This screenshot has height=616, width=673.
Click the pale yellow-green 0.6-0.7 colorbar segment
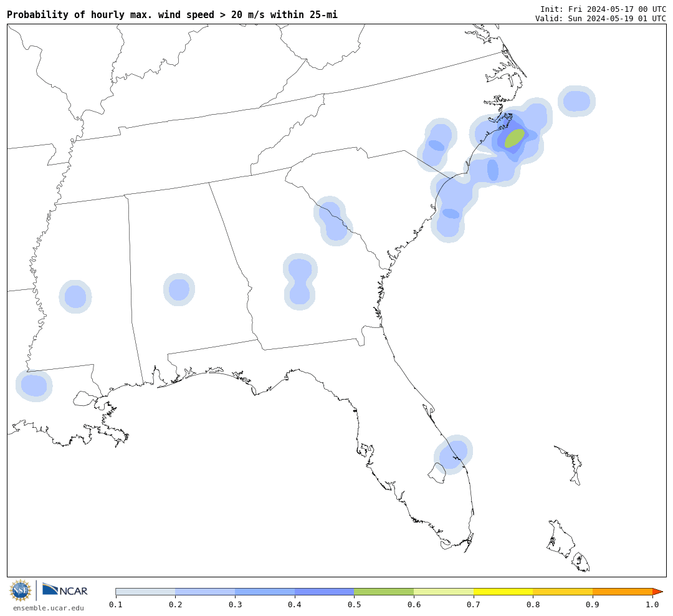tap(444, 592)
